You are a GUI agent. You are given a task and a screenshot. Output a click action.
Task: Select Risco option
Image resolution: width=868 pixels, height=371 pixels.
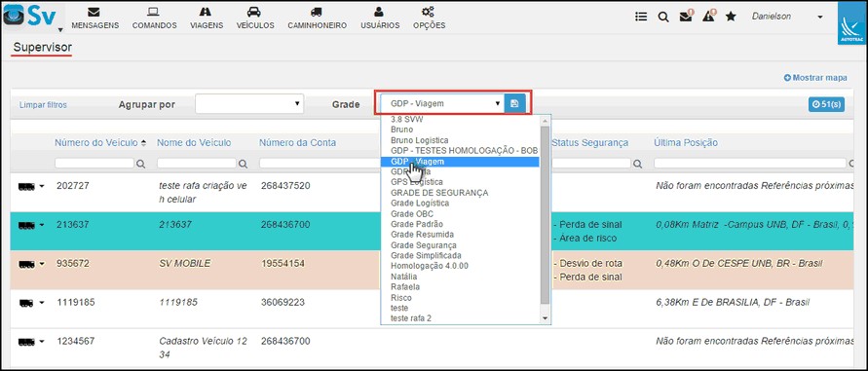(400, 297)
